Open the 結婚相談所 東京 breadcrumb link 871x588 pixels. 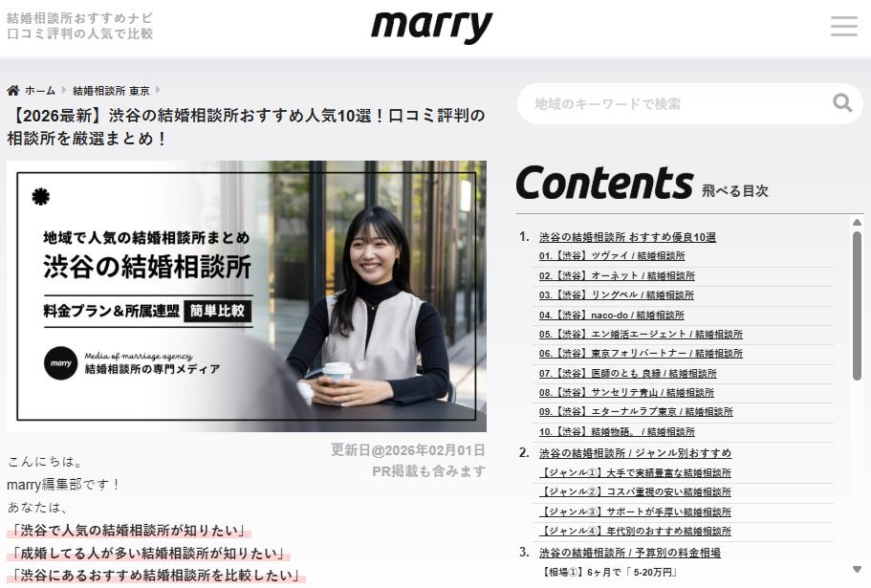tap(111, 90)
